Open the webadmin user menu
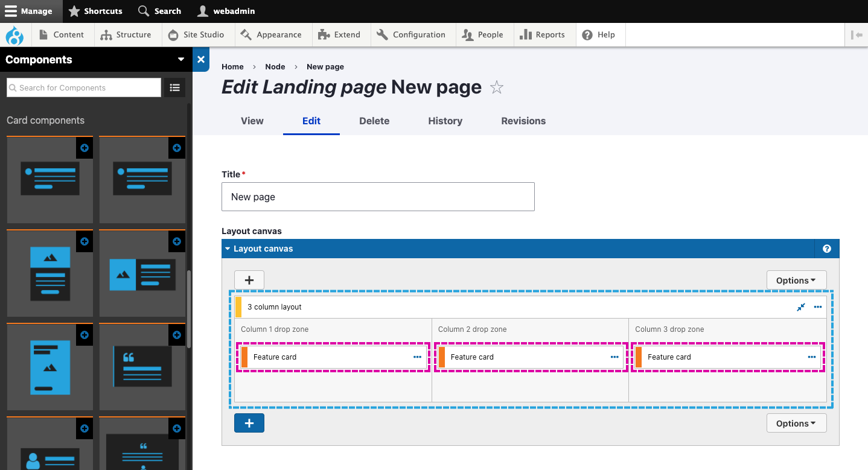The width and height of the screenshot is (868, 470). coord(226,11)
